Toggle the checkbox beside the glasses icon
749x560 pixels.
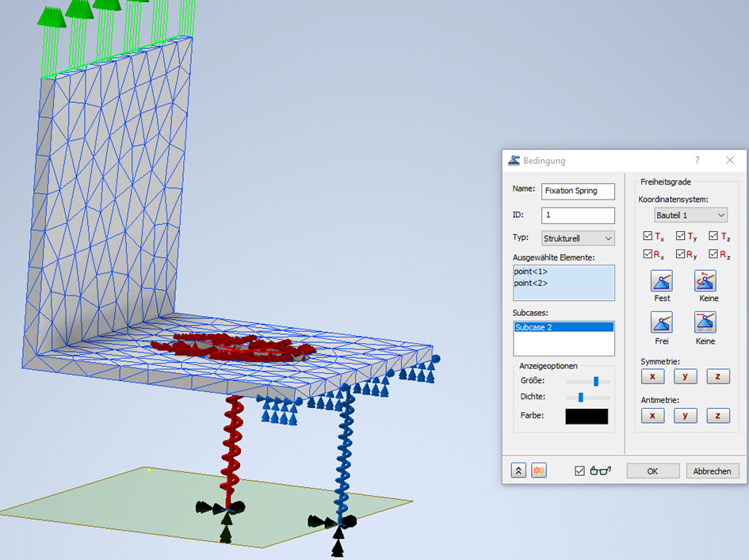point(580,470)
